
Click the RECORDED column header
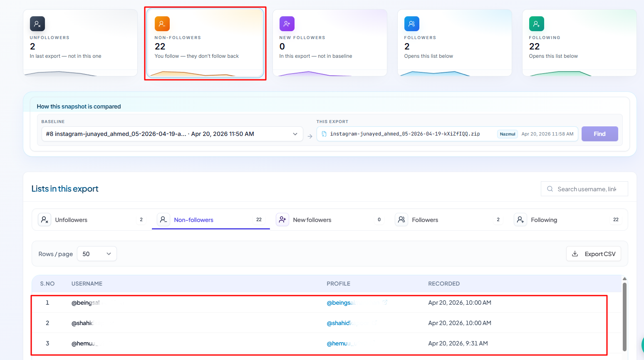click(x=444, y=284)
